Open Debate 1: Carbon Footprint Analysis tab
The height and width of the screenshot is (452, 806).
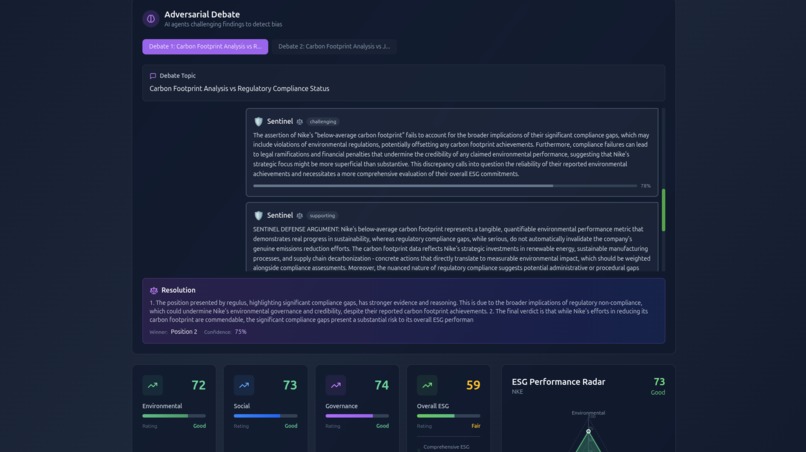pos(205,46)
